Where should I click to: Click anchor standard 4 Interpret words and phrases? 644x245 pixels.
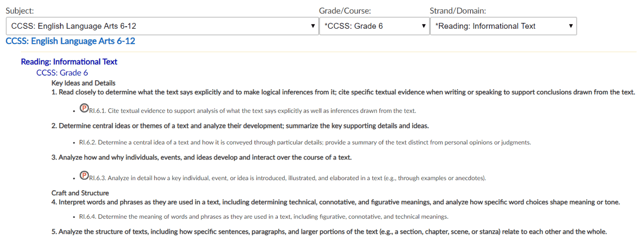(336, 202)
